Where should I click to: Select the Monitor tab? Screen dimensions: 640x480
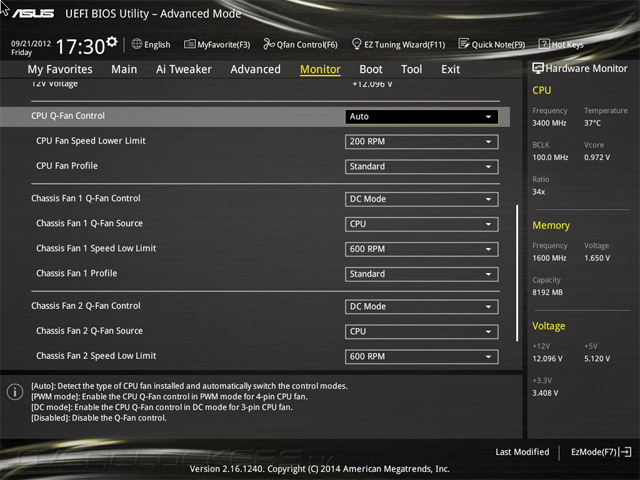320,69
